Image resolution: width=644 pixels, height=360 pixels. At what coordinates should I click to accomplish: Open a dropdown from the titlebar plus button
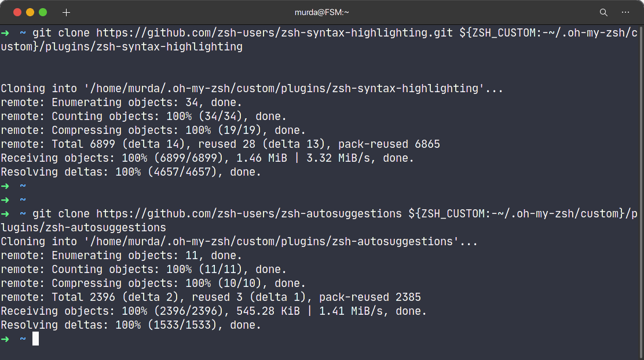(66, 12)
